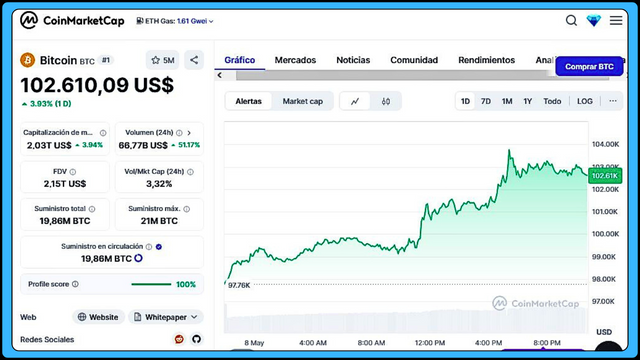Select the 1D time range
Screen dimensions: 640x360
click(x=465, y=101)
